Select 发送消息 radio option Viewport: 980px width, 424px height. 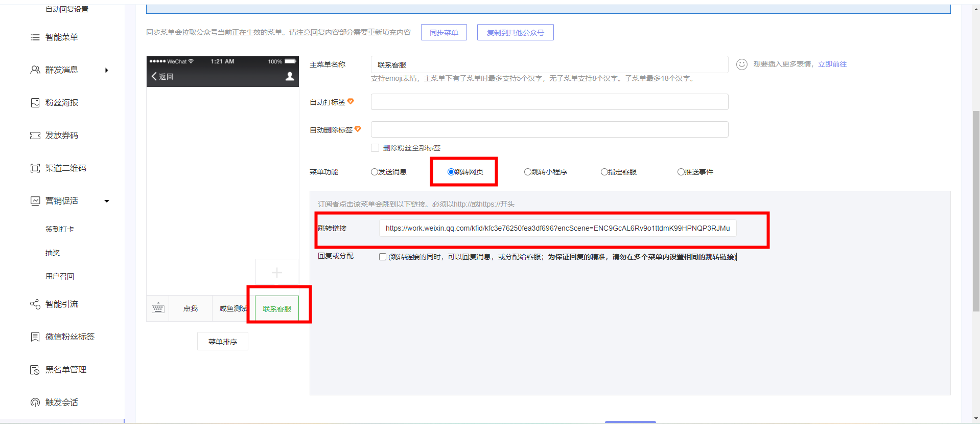click(375, 172)
